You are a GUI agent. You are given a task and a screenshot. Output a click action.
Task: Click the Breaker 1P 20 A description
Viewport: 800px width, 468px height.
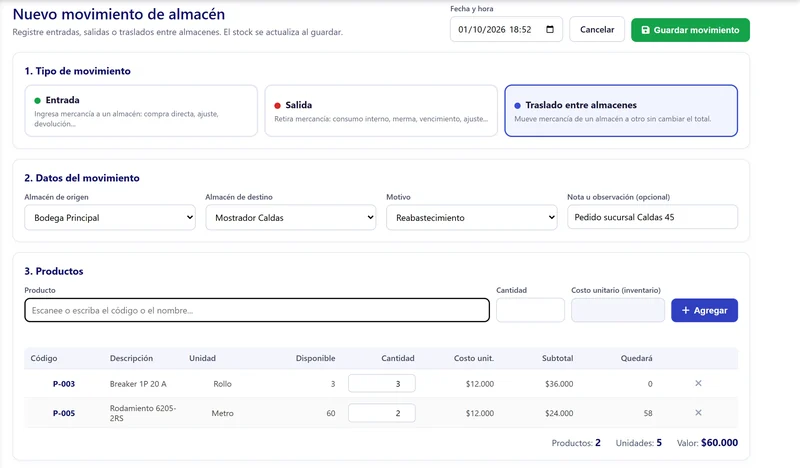tap(138, 384)
